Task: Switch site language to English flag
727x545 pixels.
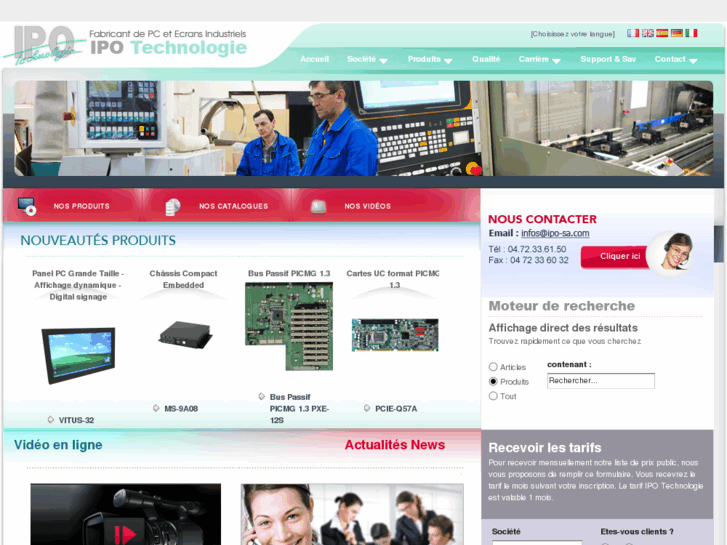Action: pyautogui.click(x=647, y=33)
